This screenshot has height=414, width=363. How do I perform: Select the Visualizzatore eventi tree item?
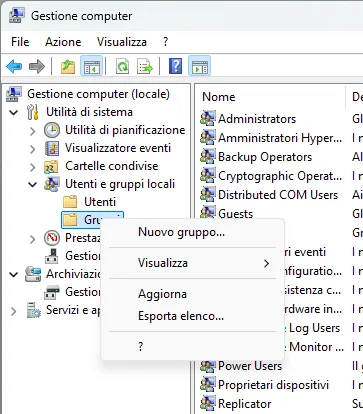click(118, 148)
